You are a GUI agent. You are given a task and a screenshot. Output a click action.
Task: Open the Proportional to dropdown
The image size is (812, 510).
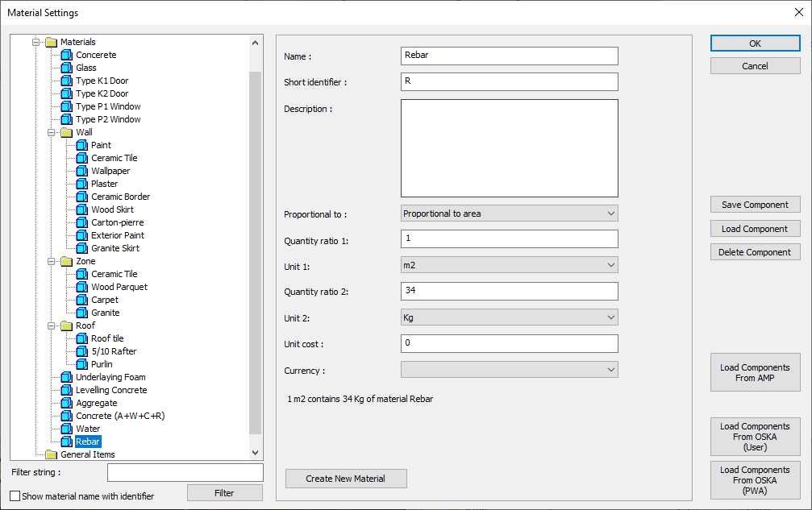pos(509,214)
